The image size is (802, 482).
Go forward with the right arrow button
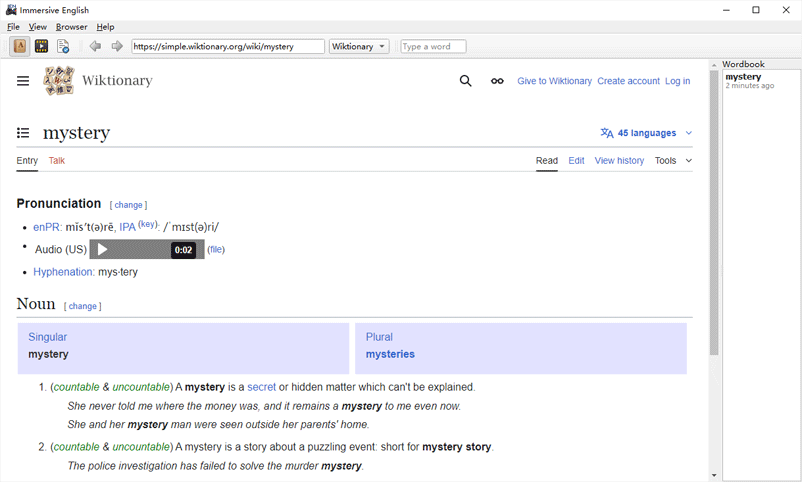tap(117, 47)
